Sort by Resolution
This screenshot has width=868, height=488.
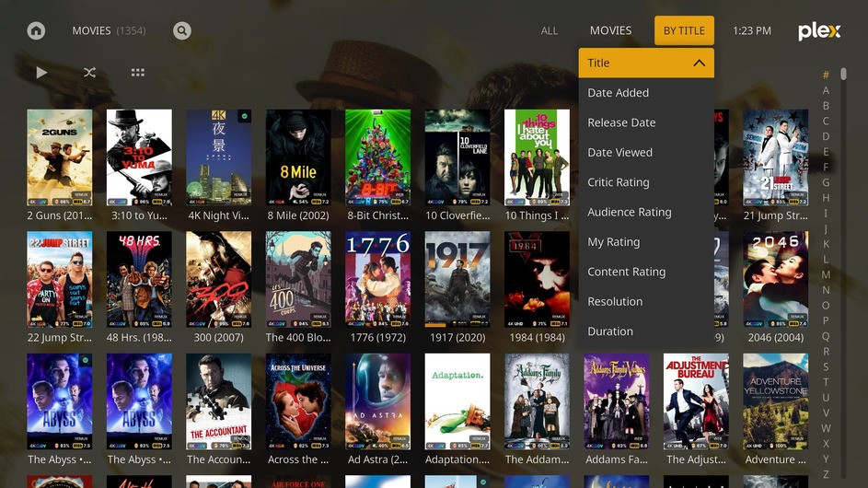click(646, 302)
